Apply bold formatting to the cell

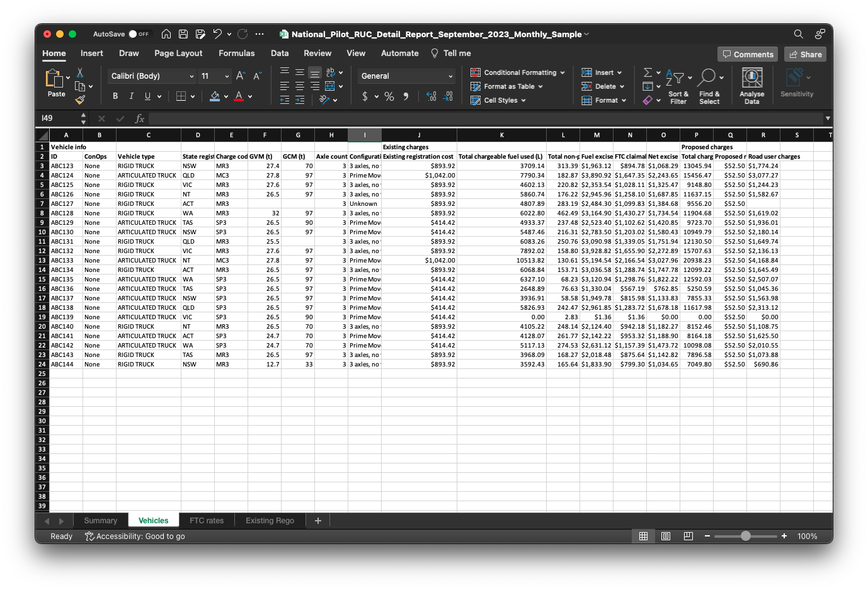[115, 96]
